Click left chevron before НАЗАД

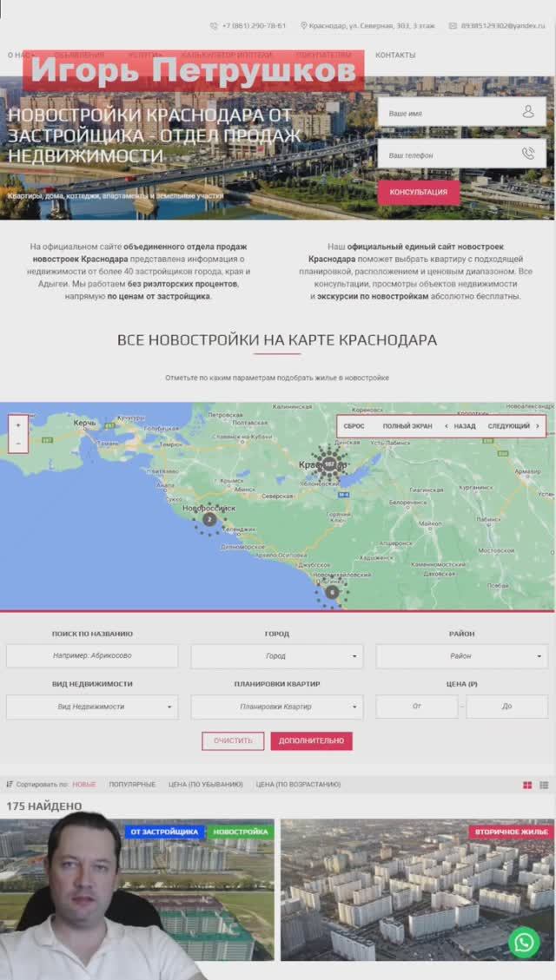point(446,426)
